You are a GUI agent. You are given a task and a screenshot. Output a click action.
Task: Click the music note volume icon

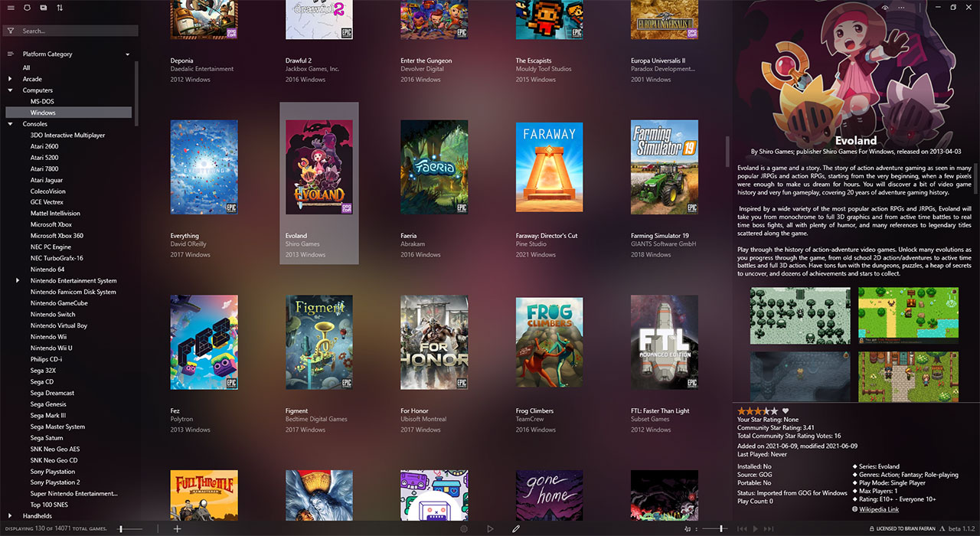688,528
